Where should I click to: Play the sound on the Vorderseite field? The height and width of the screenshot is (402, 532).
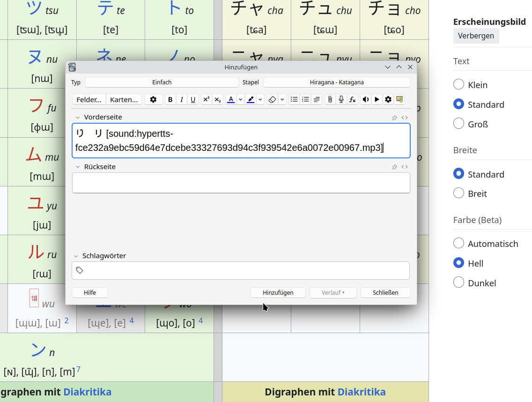coord(365,99)
